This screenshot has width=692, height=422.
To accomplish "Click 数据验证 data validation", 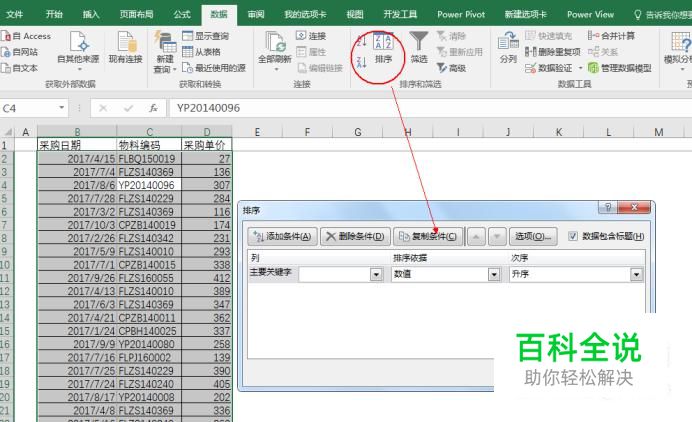I will 549,68.
